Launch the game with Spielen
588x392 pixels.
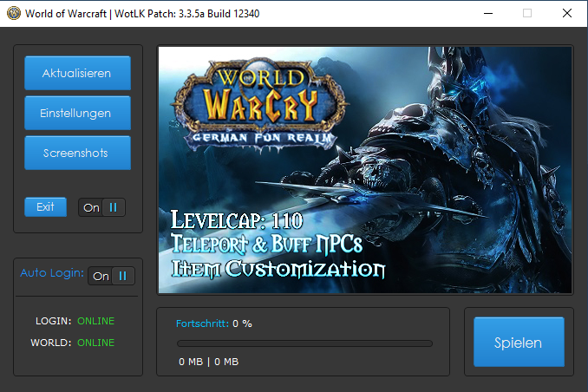click(519, 342)
